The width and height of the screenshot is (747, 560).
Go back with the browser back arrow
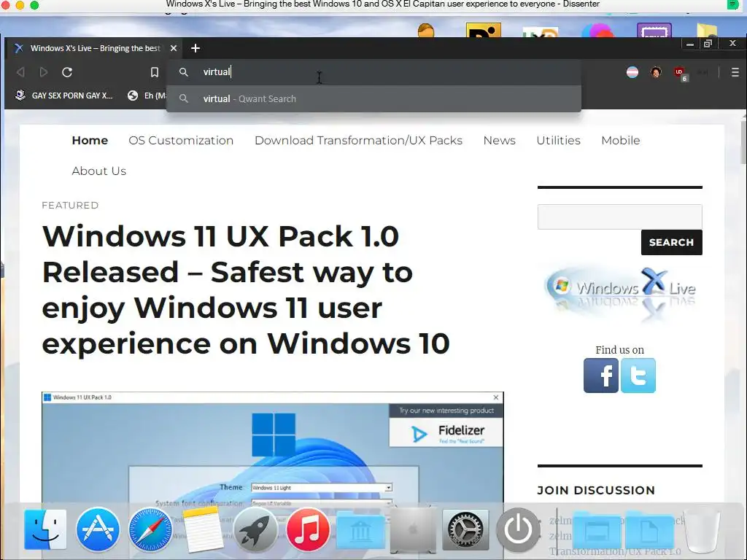coord(20,72)
